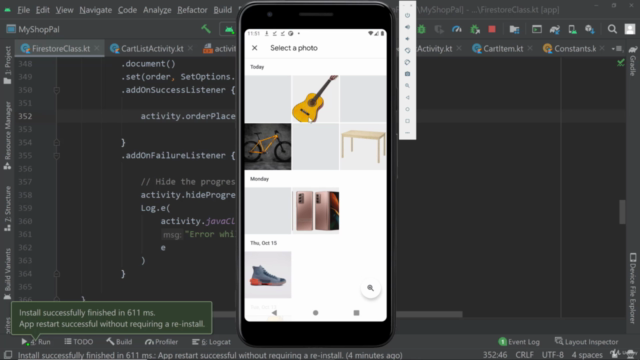640x360 pixels.
Task: Open the Navigate menu
Action: pos(96,10)
